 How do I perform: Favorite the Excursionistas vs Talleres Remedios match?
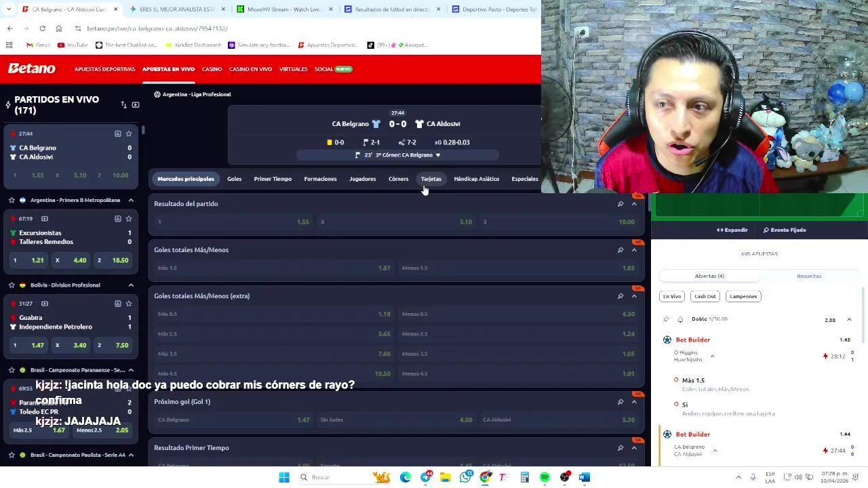point(129,218)
